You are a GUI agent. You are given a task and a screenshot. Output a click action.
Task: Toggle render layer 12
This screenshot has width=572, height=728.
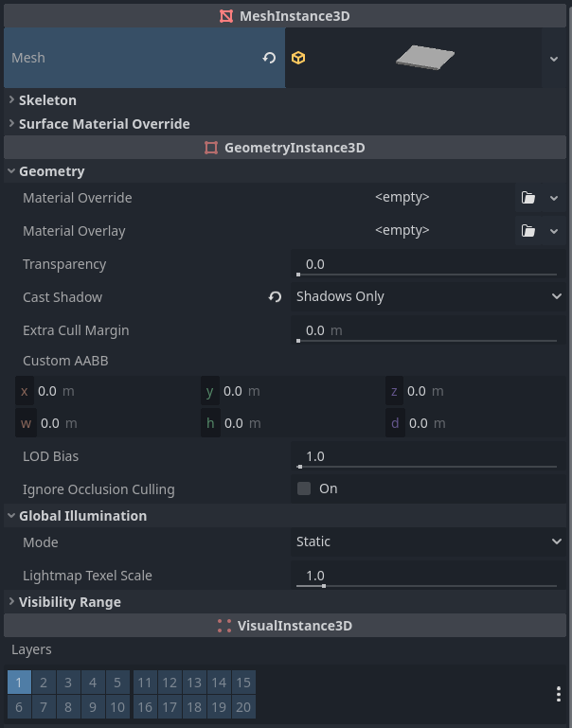(x=170, y=683)
